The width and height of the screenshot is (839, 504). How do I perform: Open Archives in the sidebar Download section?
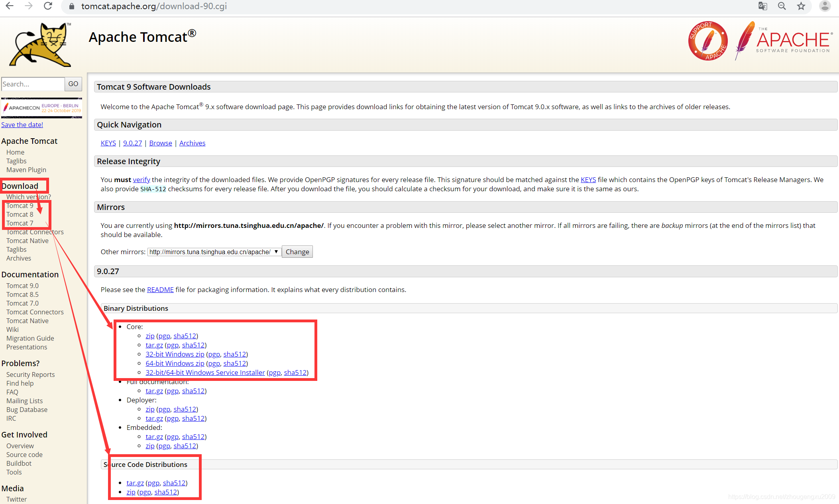pyautogui.click(x=19, y=258)
